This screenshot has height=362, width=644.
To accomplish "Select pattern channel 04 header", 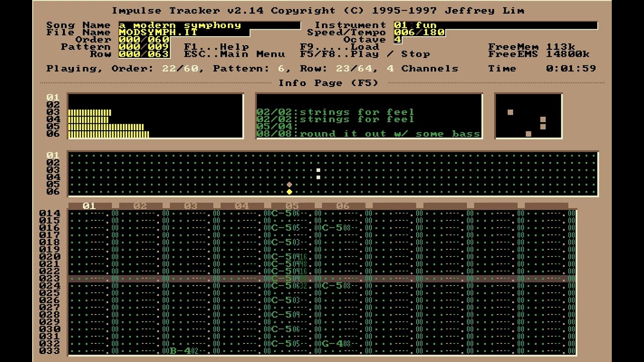I will [x=242, y=206].
